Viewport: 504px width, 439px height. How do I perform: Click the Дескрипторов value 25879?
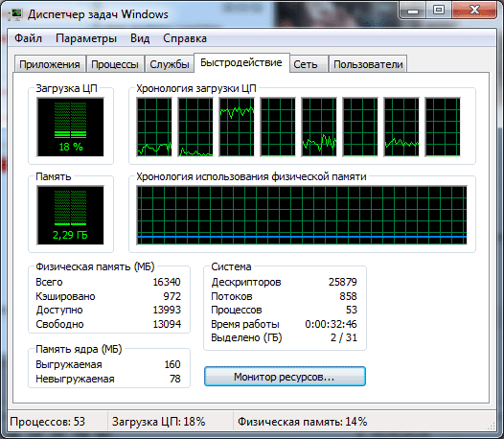tap(343, 282)
